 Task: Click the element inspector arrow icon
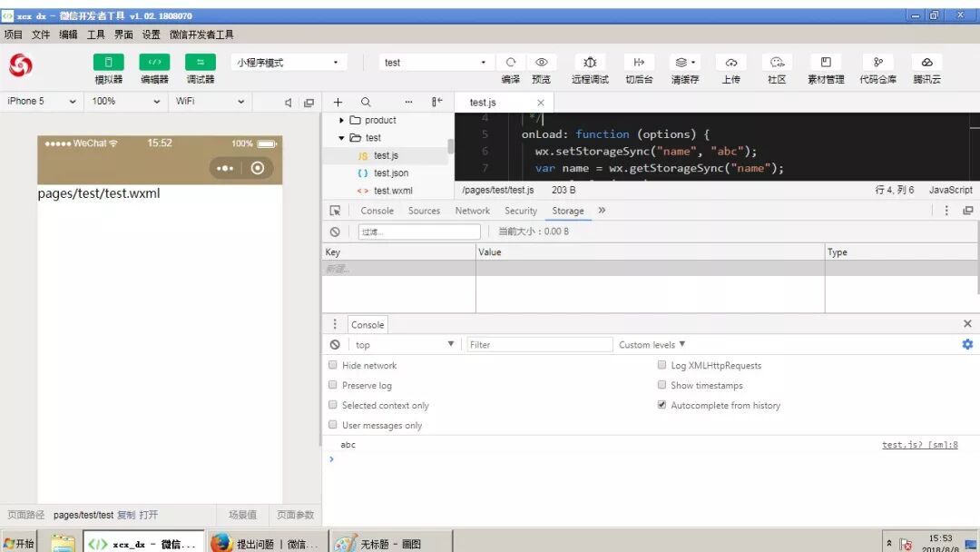[x=335, y=211]
